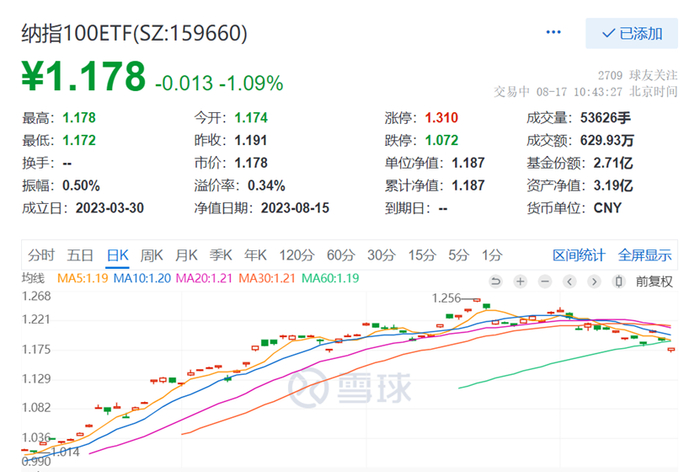The width and height of the screenshot is (700, 472).
Task: Select the 月K chart tab
Action: [x=186, y=255]
